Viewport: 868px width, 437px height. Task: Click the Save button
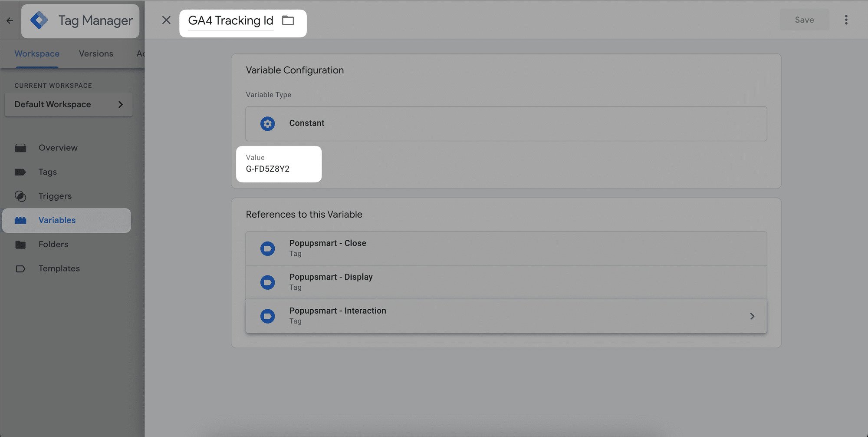804,20
